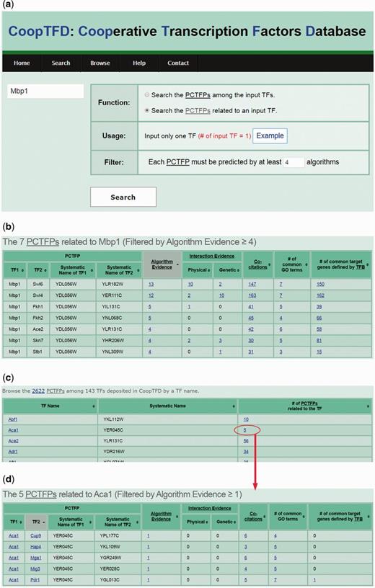Click the algorithm count filter field

point(294,162)
